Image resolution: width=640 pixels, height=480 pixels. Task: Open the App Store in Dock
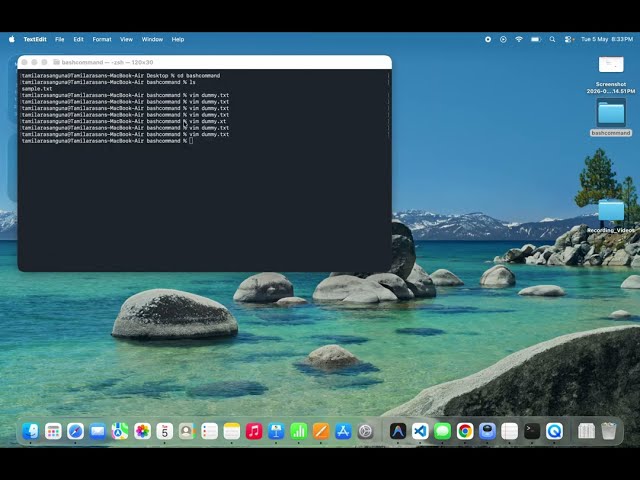click(x=343, y=431)
